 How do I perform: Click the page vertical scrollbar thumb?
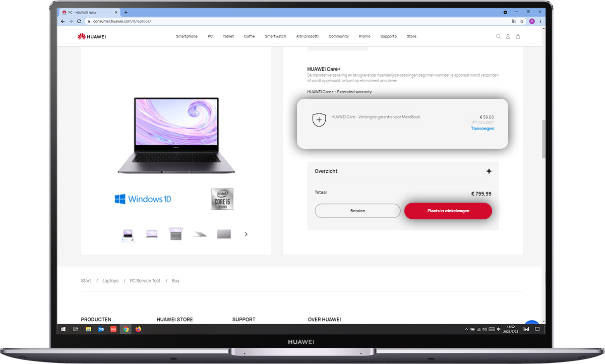543,139
